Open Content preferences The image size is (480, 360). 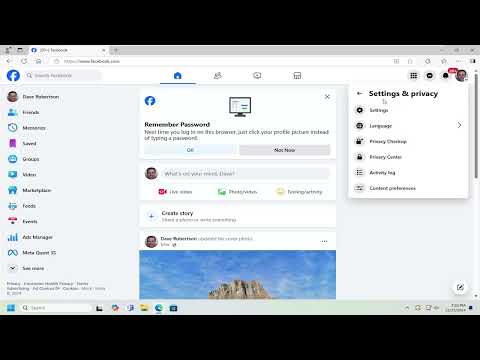point(408,188)
